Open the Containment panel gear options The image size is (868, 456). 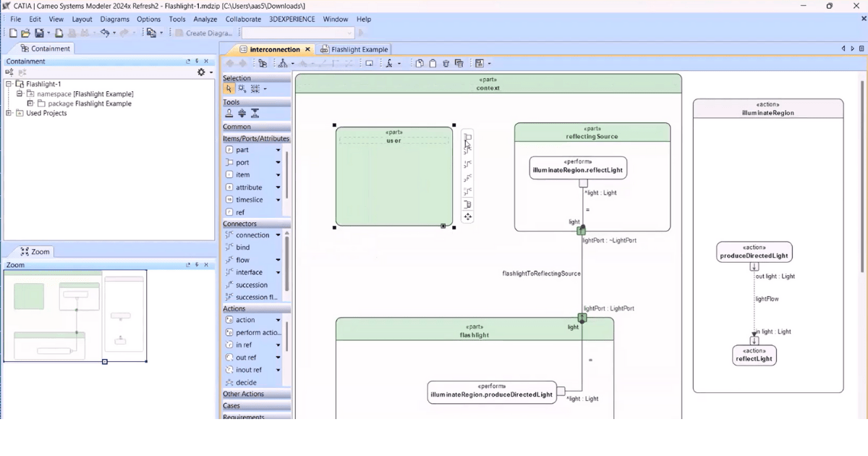[202, 72]
